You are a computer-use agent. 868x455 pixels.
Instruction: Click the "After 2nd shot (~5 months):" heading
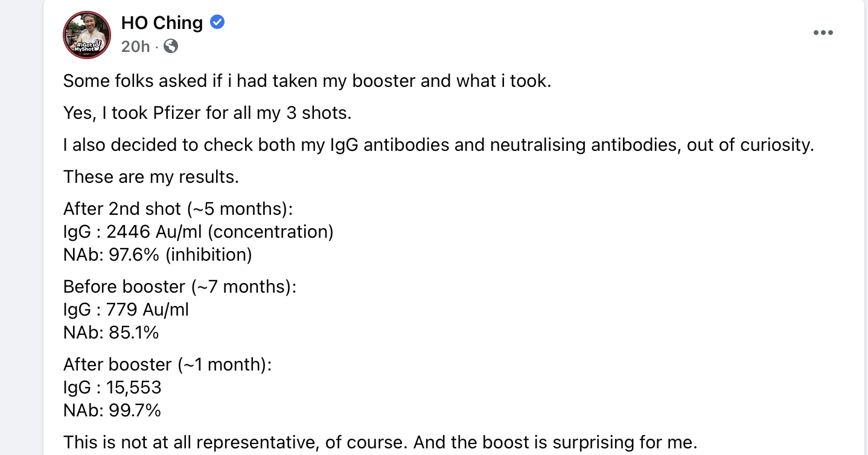pyautogui.click(x=178, y=209)
